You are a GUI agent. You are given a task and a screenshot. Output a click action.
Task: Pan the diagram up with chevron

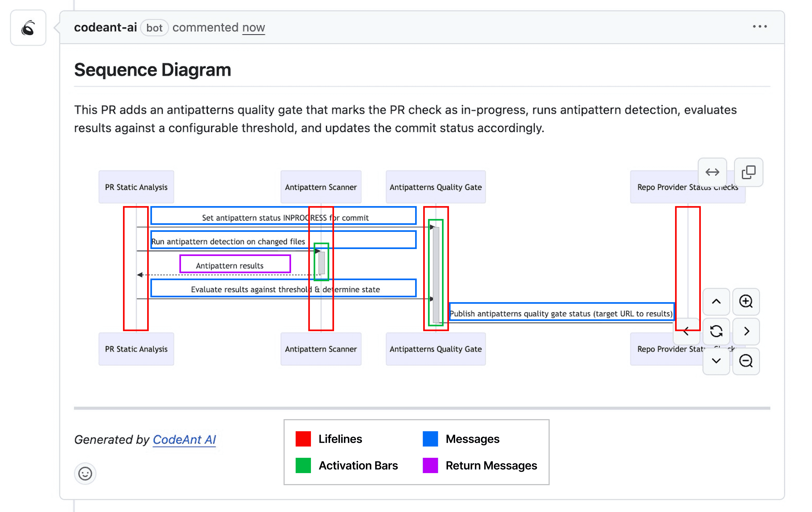716,301
